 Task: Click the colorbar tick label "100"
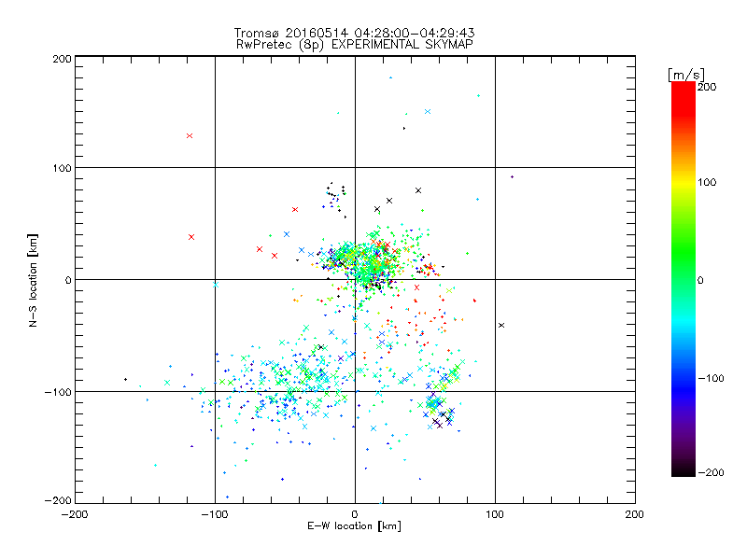click(707, 182)
